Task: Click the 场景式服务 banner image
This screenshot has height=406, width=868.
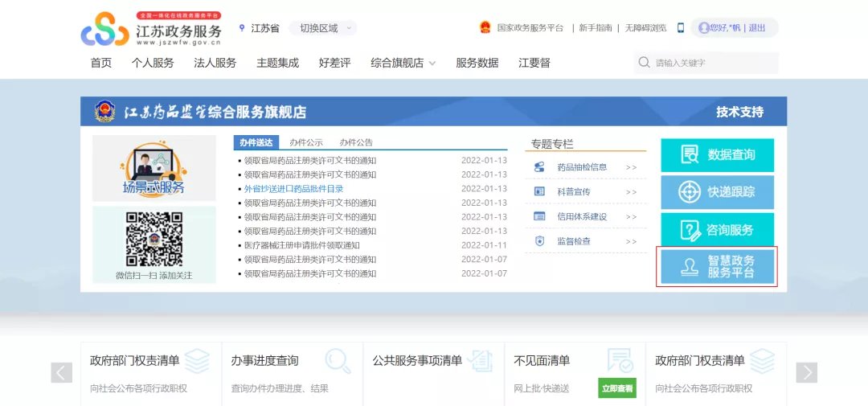Action: coord(154,168)
